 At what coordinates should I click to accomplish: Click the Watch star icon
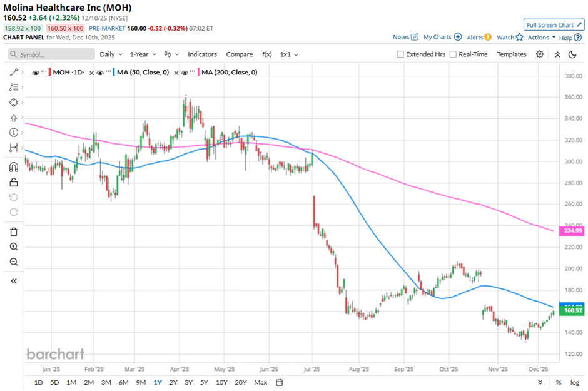[x=519, y=37]
